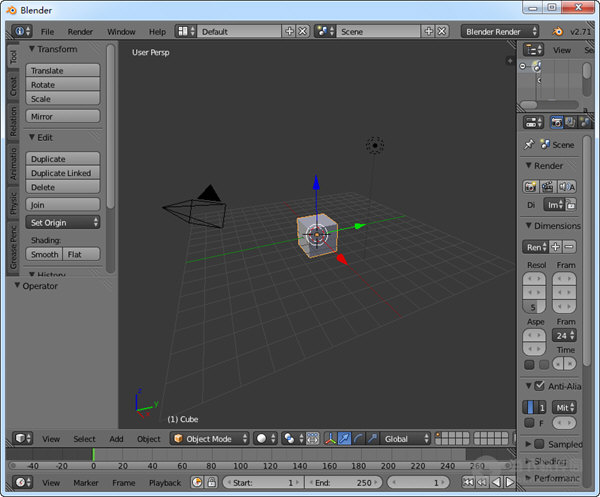Open pivot point selector icon
This screenshot has width=600, height=497.
tap(293, 438)
